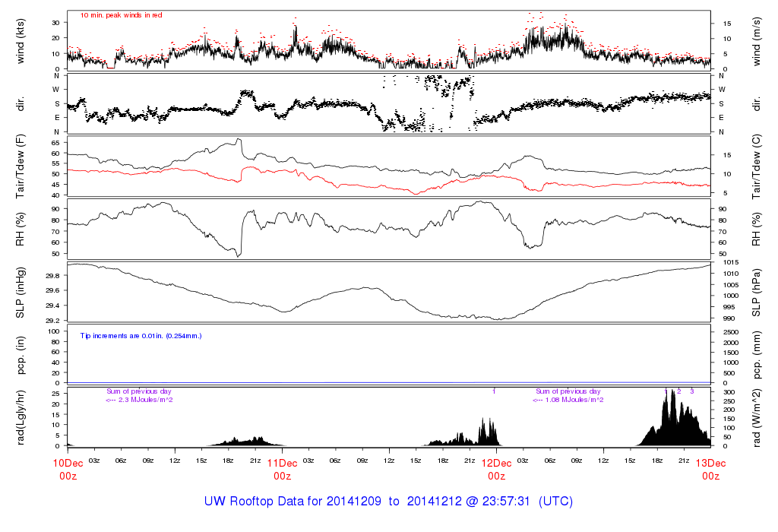Click the "12z" tick between 11Dec and 12Dec
Viewport: 778px width, 532px height.
coord(388,461)
